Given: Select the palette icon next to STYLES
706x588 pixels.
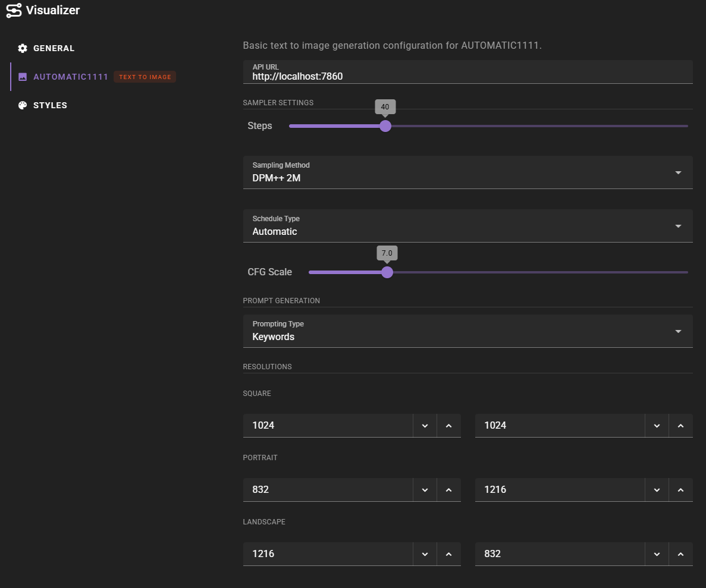Looking at the screenshot, I should (x=22, y=105).
